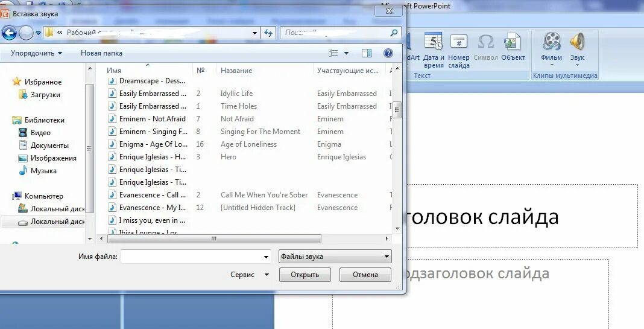Image resolution: width=644 pixels, height=329 pixels.
Task: Expand the address bar path dropdown
Action: click(254, 33)
